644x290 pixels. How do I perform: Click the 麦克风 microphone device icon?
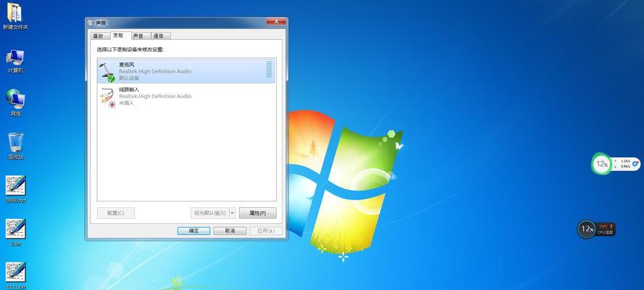[x=107, y=72]
